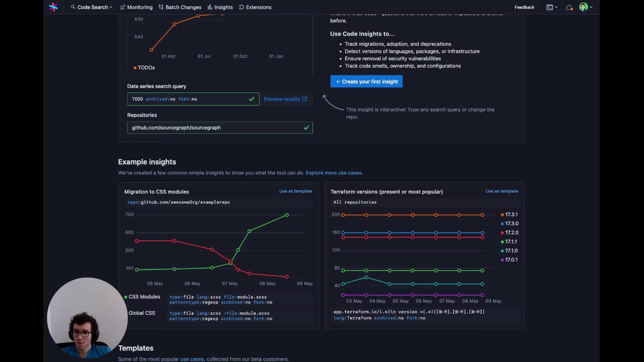This screenshot has height=362, width=644.
Task: Click the Monitoring icon in the navbar
Action: pos(123,7)
